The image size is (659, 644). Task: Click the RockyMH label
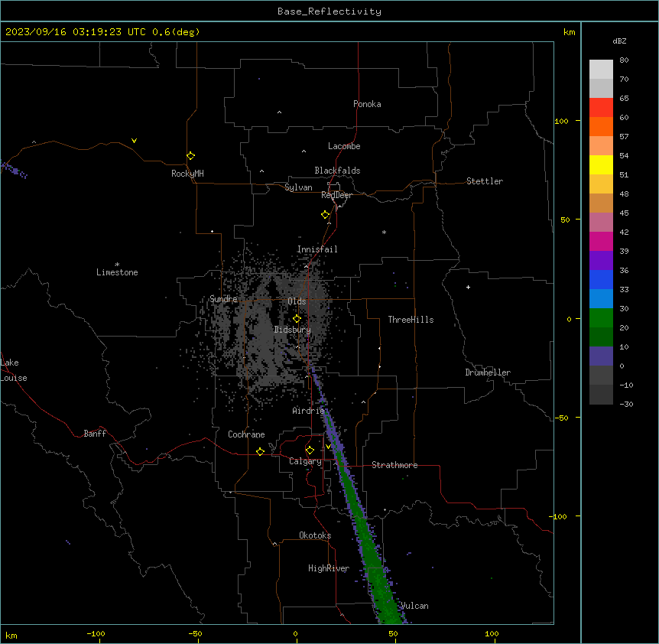[187, 174]
